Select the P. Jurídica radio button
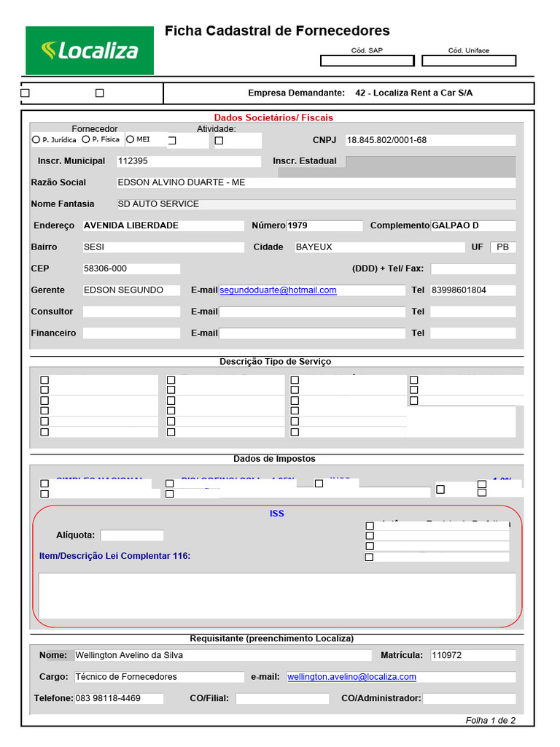 point(36,139)
